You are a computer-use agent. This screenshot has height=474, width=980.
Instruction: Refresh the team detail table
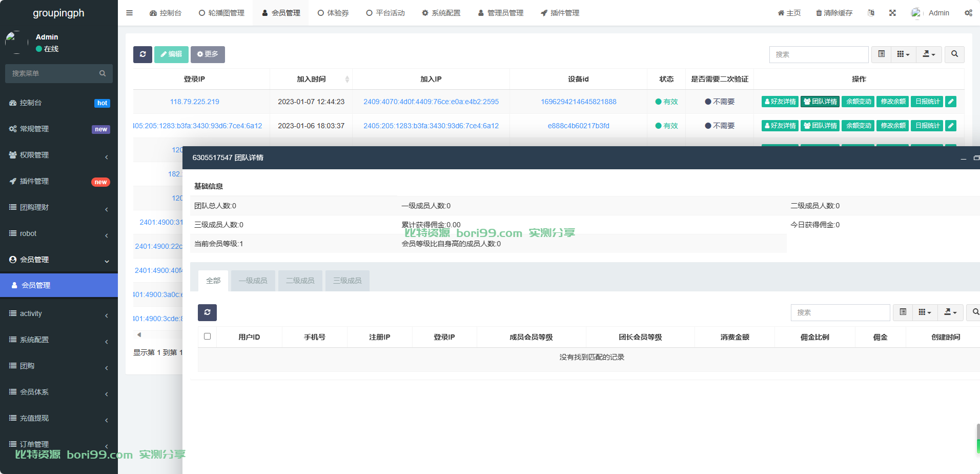[x=207, y=312]
